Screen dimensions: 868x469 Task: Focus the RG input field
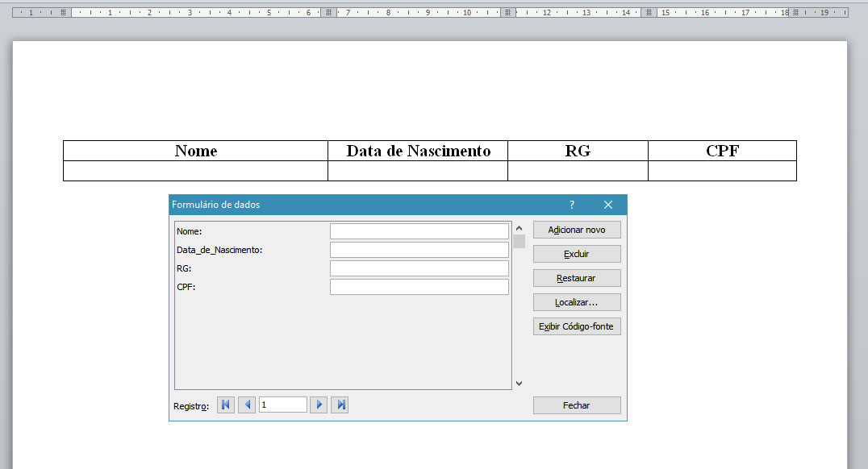(x=419, y=268)
